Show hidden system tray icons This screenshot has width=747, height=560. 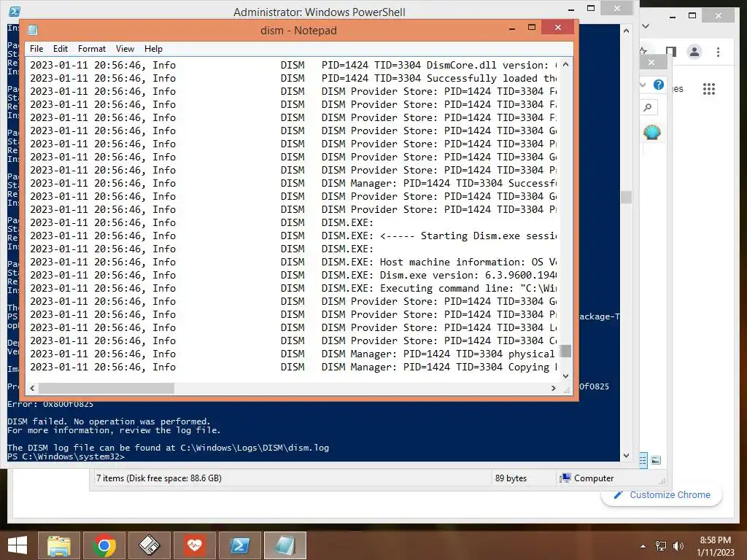(x=643, y=546)
